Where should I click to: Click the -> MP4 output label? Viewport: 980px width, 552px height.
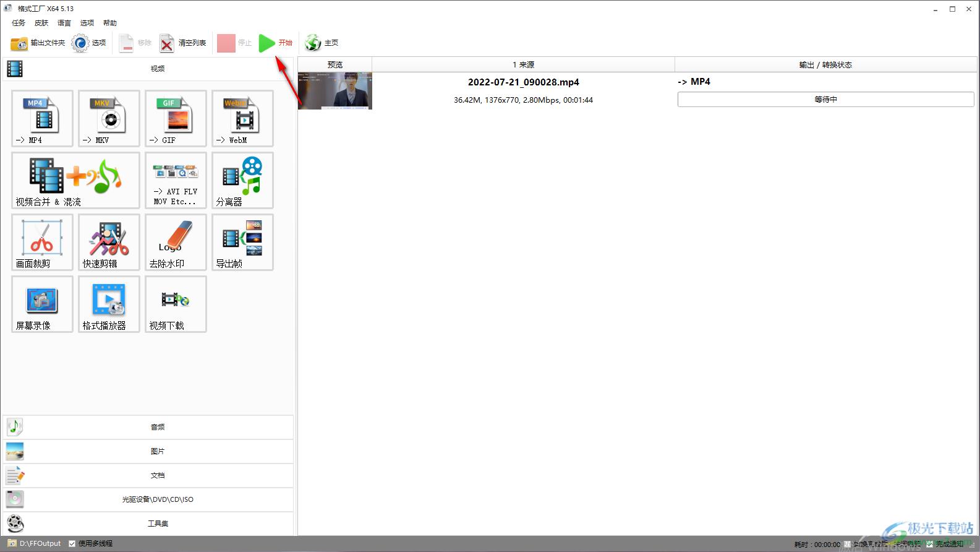[x=694, y=82]
